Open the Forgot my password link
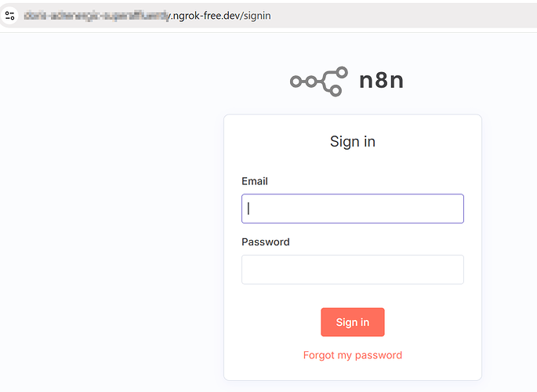The height and width of the screenshot is (392, 537). click(x=353, y=355)
